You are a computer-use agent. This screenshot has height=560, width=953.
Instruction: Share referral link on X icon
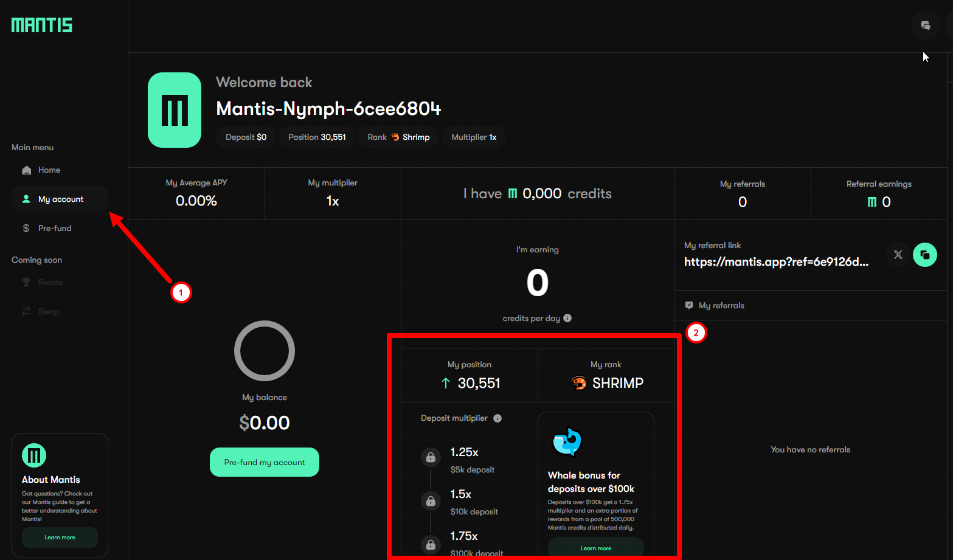pyautogui.click(x=898, y=255)
